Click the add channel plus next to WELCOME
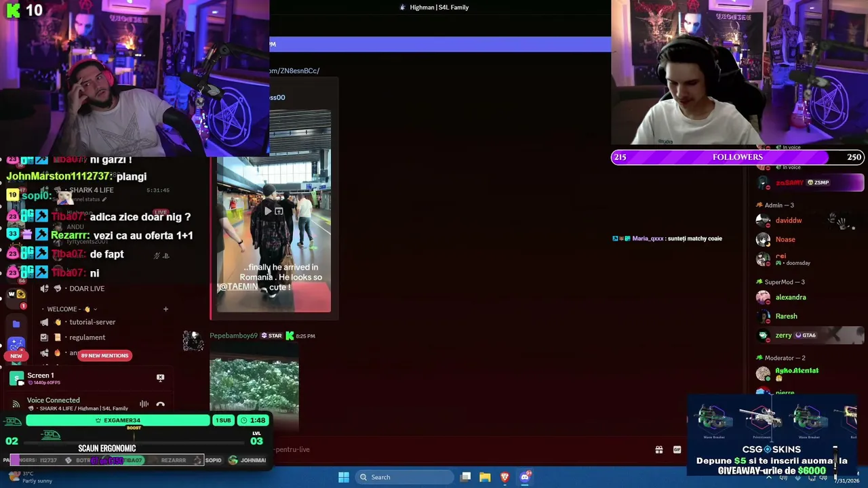 tap(165, 309)
